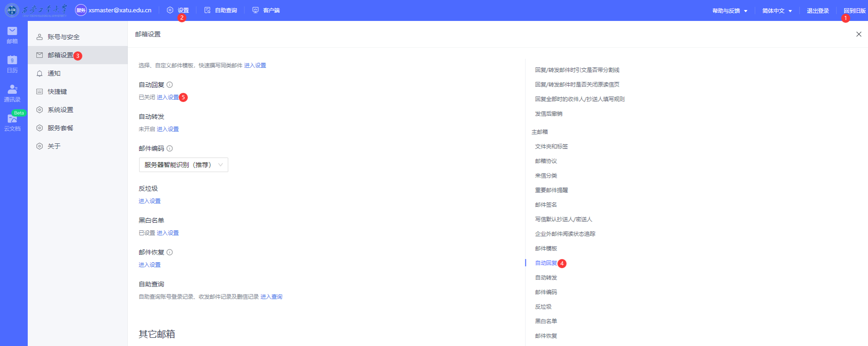
Task: Click the info icon beside 自动回复
Action: [170, 85]
